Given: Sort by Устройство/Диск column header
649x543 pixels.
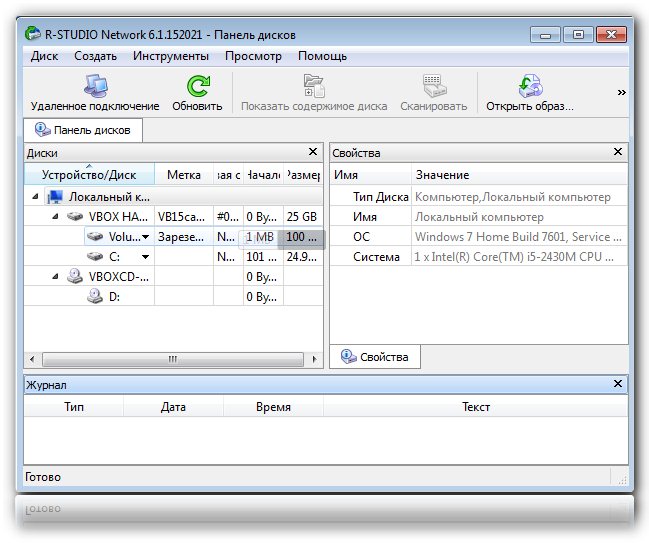Looking at the screenshot, I should pos(88,175).
